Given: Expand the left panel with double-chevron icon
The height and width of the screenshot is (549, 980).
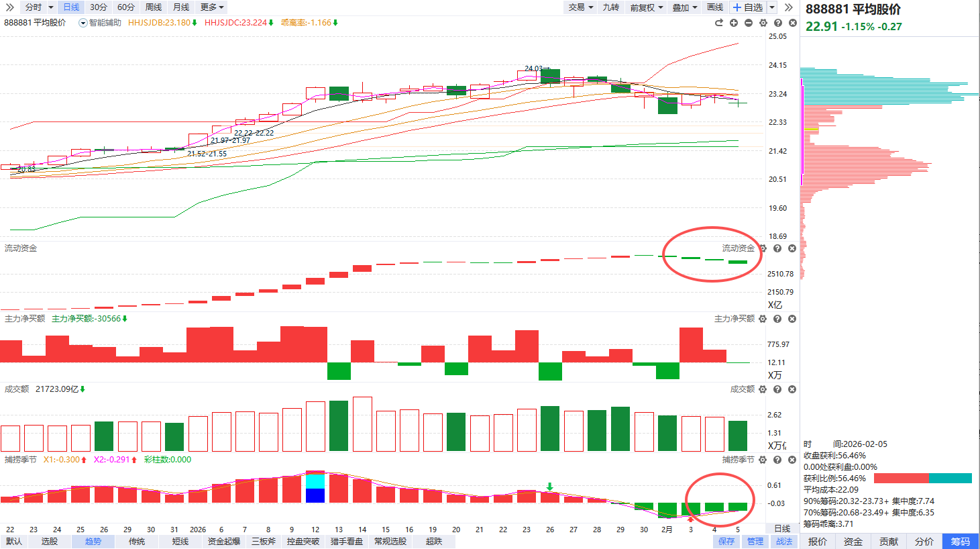Looking at the screenshot, I should point(9,7).
